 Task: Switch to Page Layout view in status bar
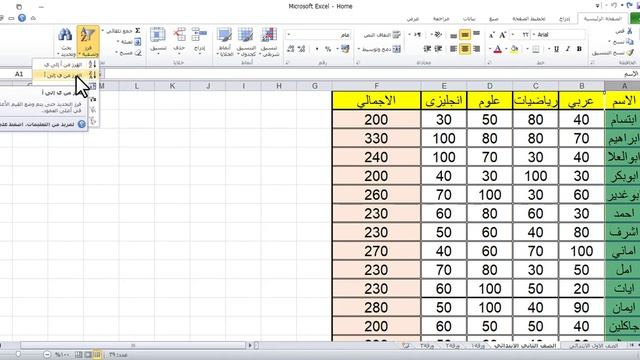[x=88, y=355]
